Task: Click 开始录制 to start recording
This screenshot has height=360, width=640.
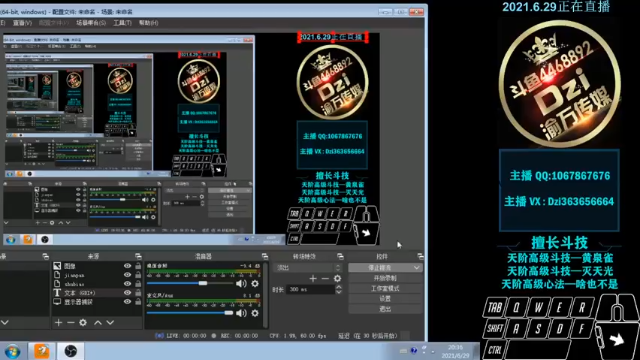Action: (x=385, y=278)
